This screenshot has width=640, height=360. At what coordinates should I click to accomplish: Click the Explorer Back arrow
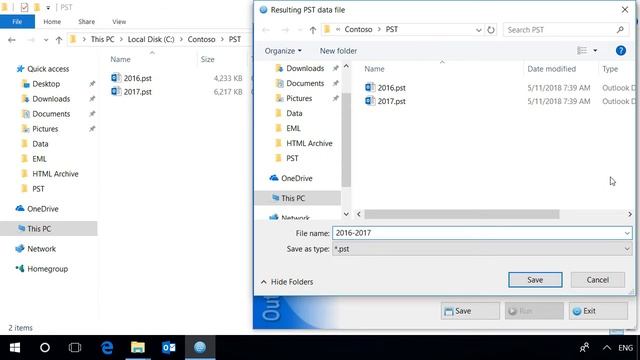click(12, 40)
